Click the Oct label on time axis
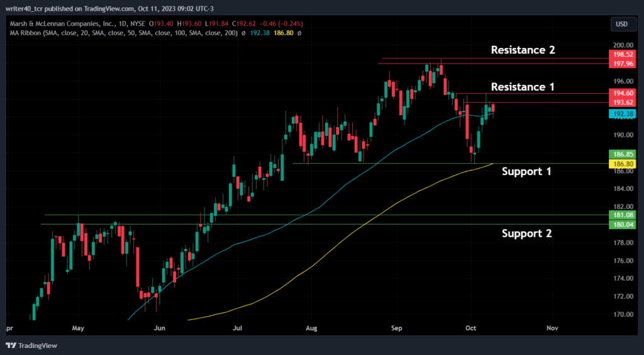This screenshot has height=355, width=644. click(471, 329)
